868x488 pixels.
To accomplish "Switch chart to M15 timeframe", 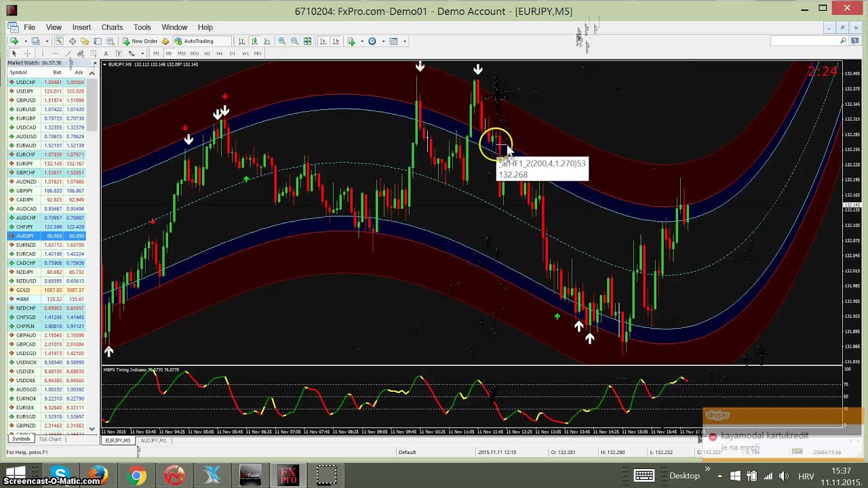I will click(182, 54).
